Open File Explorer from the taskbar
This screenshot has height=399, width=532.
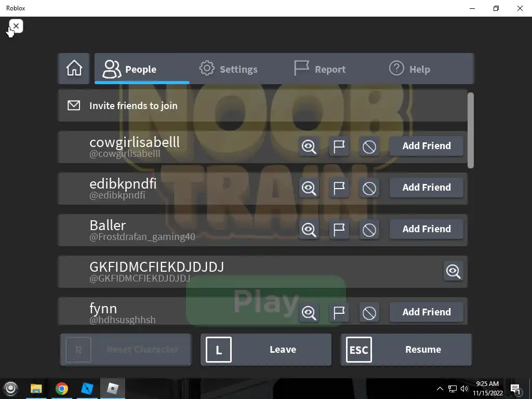click(x=36, y=389)
